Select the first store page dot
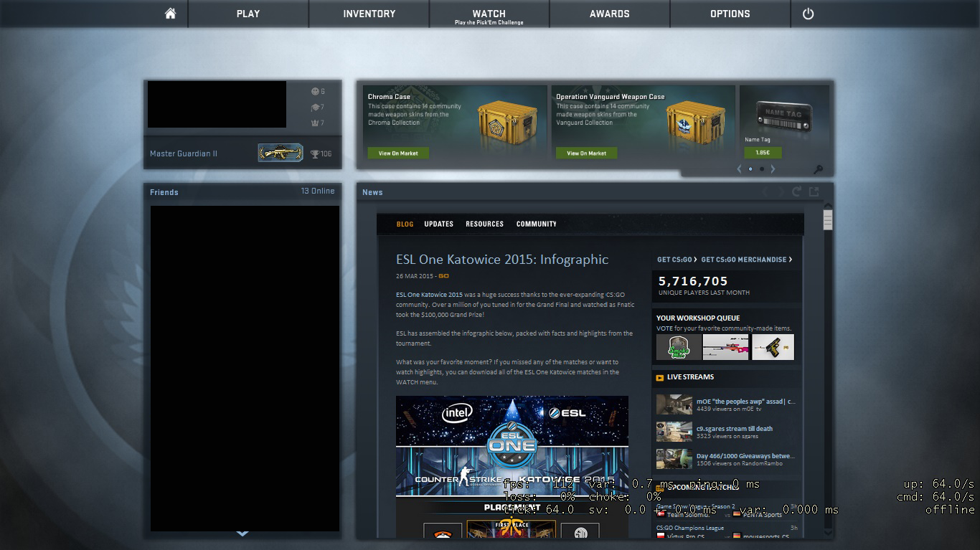 tap(750, 169)
